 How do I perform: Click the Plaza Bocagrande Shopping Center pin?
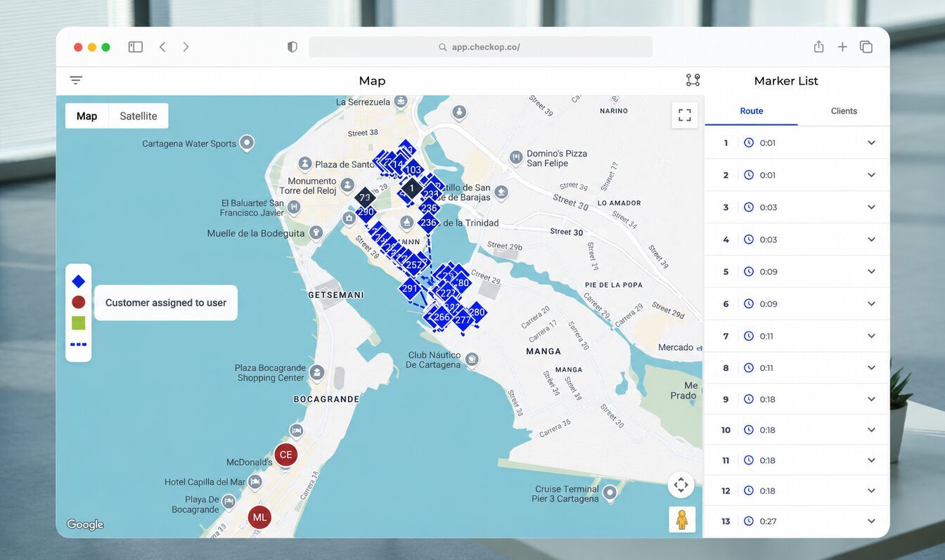pyautogui.click(x=317, y=372)
